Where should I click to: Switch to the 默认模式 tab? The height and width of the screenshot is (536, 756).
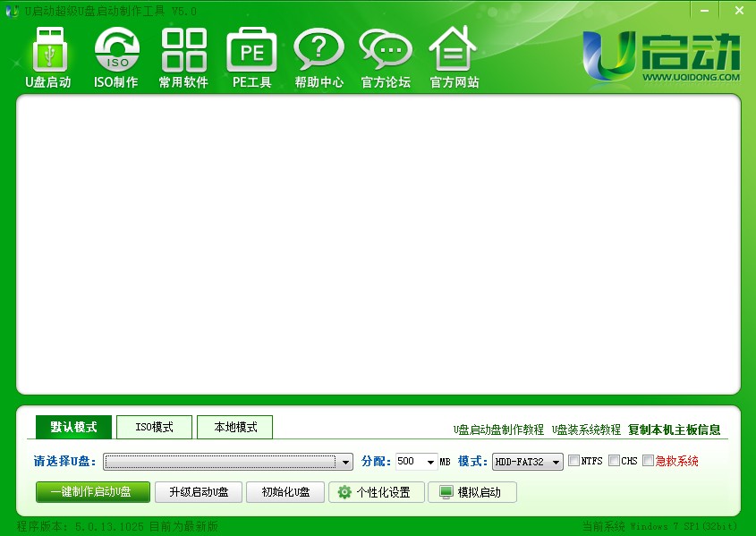click(73, 427)
